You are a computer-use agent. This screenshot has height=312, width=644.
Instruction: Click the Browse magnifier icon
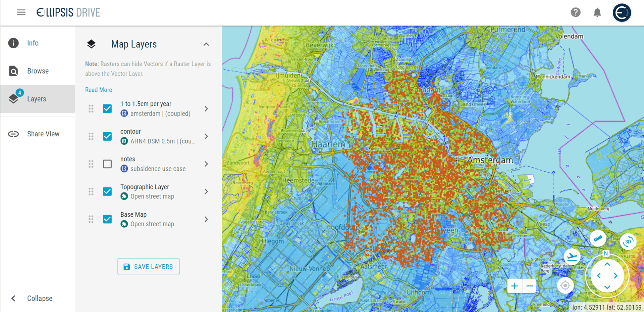coord(13,71)
